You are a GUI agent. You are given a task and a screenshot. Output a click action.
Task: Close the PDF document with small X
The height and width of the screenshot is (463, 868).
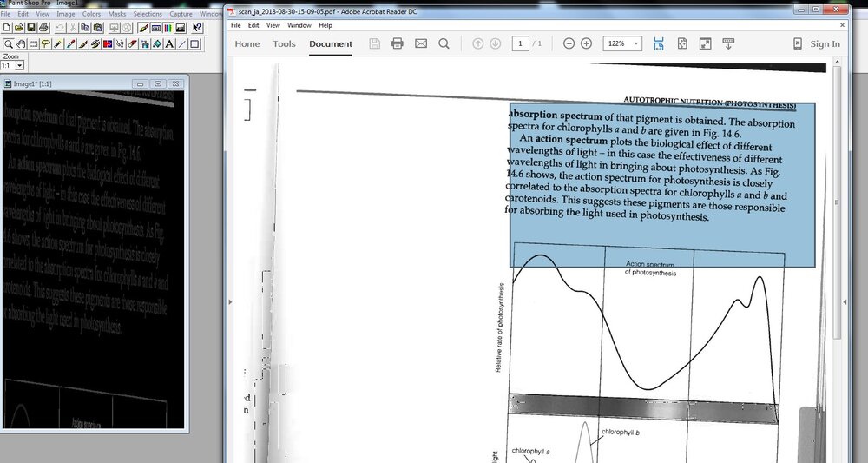coord(843,25)
